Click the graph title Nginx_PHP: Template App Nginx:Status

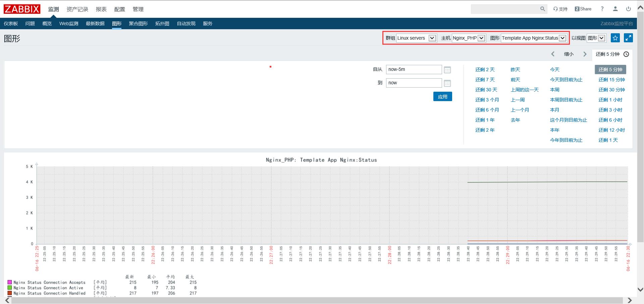pyautogui.click(x=321, y=160)
